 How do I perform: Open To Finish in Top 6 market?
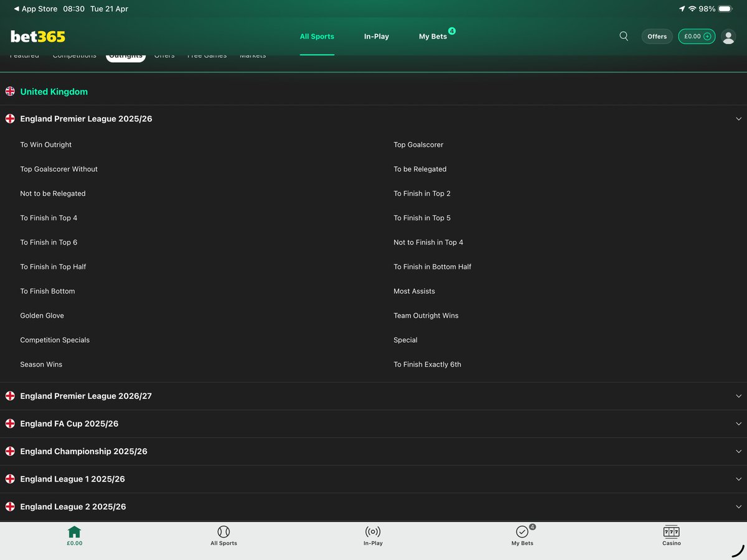point(49,243)
